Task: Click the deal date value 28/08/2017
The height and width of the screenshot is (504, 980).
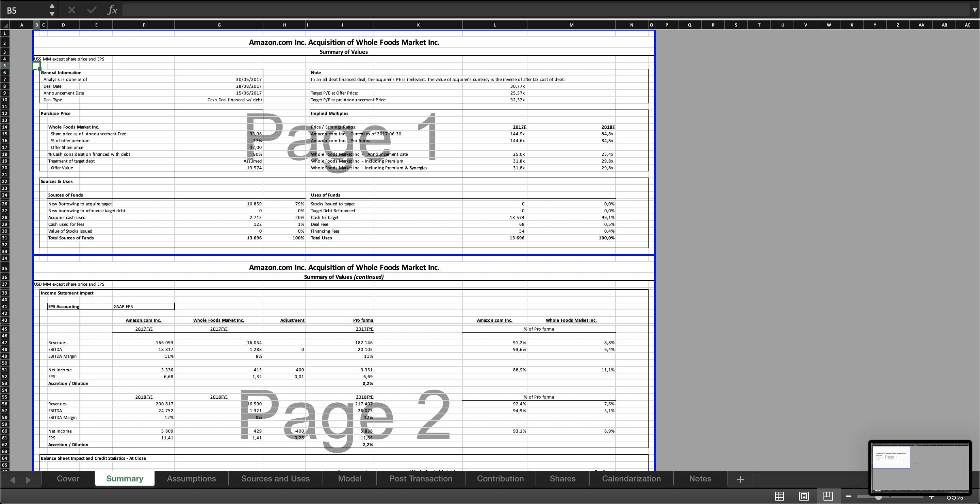Action: (219, 86)
